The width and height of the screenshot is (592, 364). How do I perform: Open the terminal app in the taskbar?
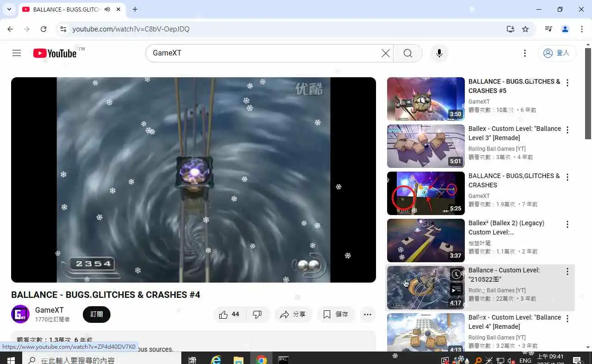[284, 359]
